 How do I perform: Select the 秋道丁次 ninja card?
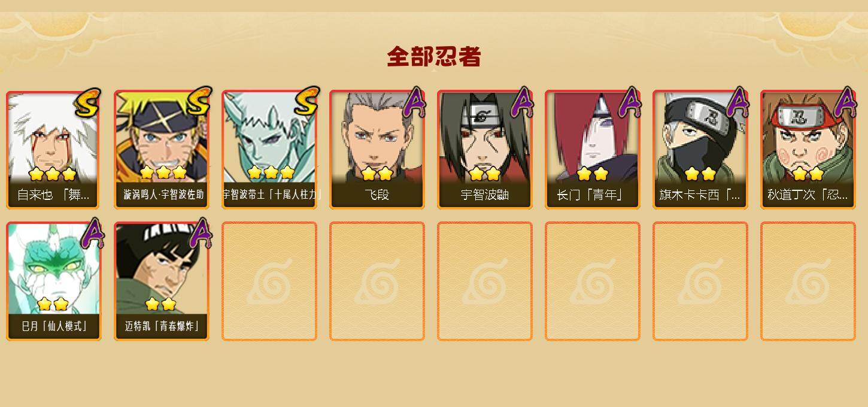click(x=808, y=150)
